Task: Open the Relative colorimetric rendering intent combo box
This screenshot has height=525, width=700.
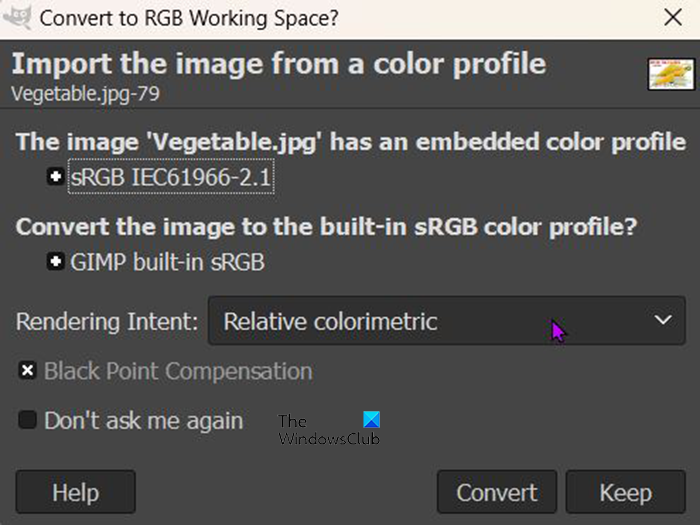Action: tap(445, 321)
